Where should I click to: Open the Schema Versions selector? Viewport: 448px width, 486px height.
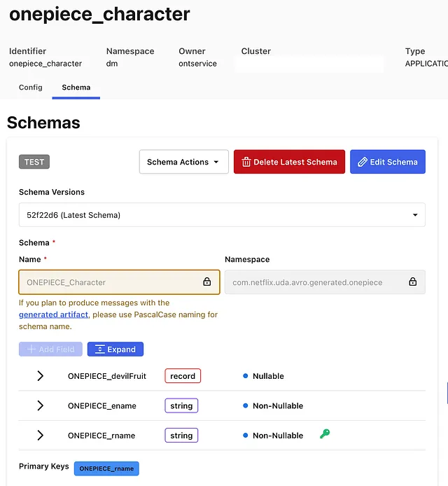222,215
